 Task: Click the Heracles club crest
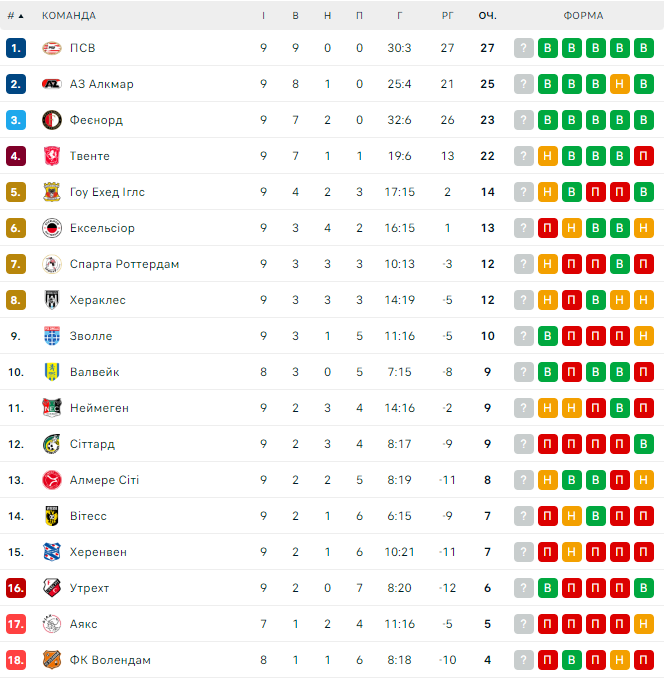pyautogui.click(x=52, y=300)
